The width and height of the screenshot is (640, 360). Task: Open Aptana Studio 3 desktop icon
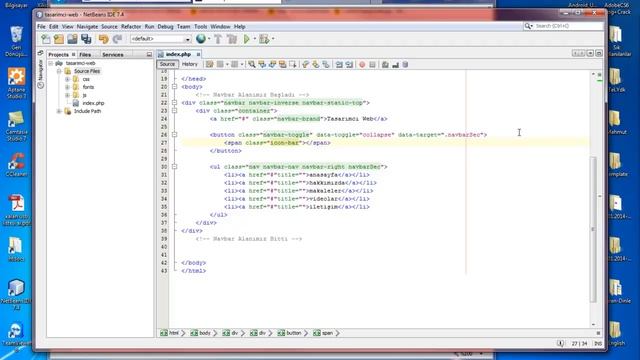pos(16,83)
